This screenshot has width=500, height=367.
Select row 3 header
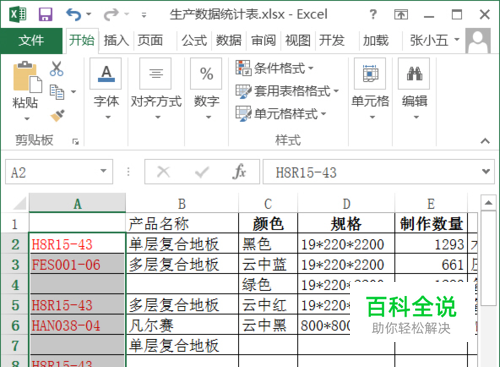pos(15,265)
